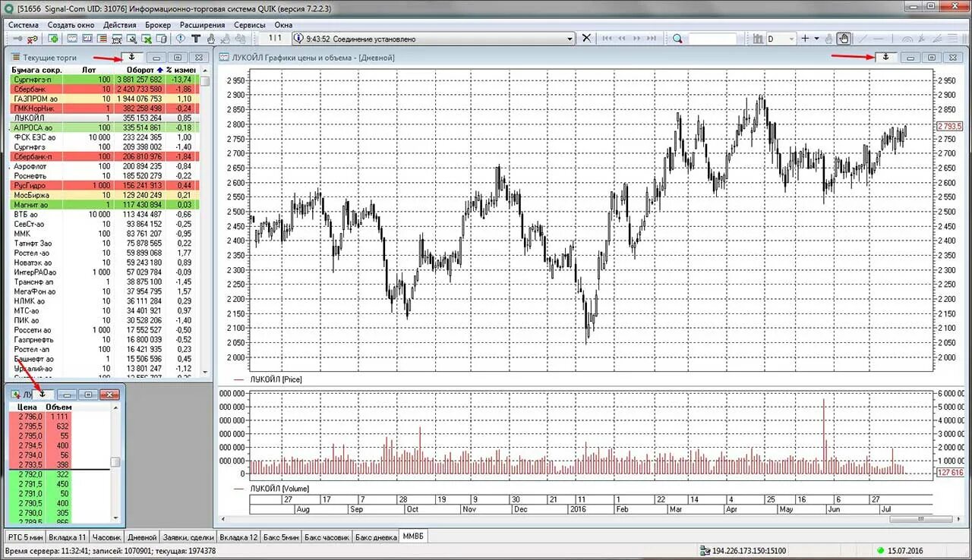This screenshot has height=560, width=972.
Task: Click ЛУКОЙЛ chart window title icon
Action: [x=223, y=57]
